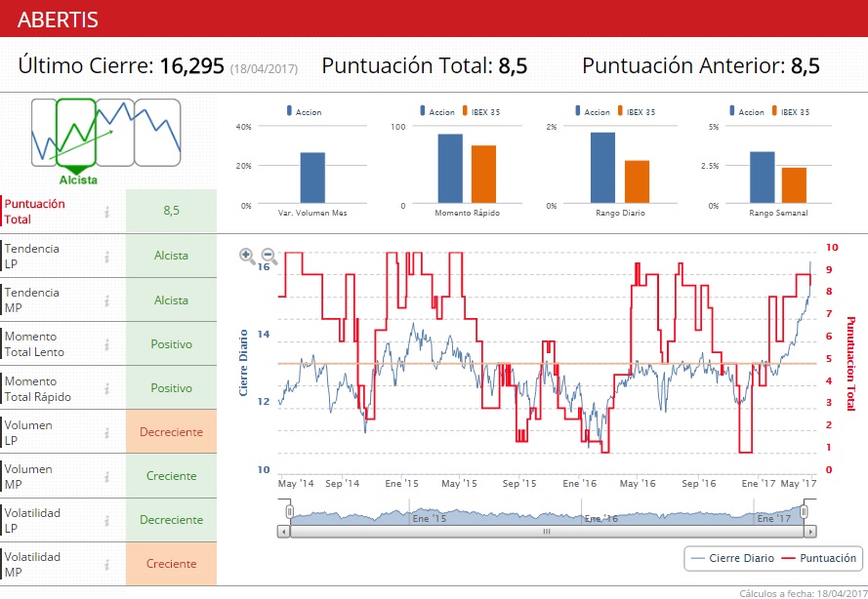Open info icon for Volumen MP
The height and width of the screenshot is (599, 868).
[x=106, y=477]
